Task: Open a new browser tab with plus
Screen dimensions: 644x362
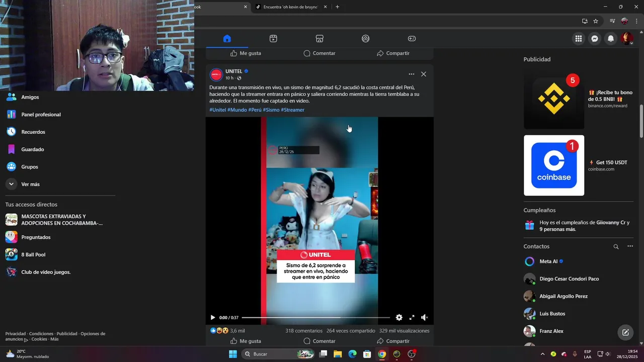Action: (x=337, y=7)
